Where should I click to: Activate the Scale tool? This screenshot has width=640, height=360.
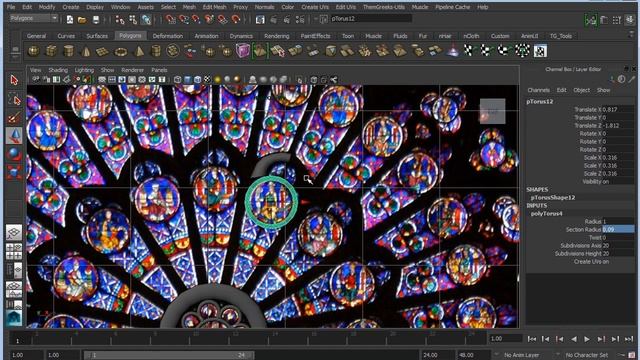click(14, 172)
